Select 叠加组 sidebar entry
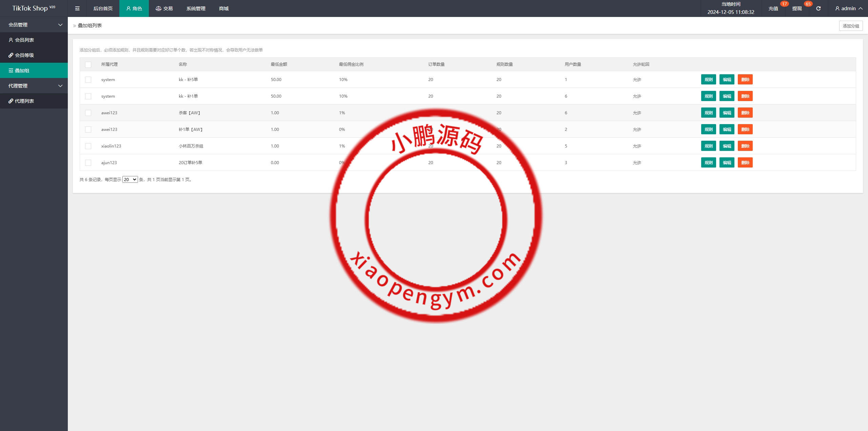Screen dimensions: 868x431 pos(22,71)
